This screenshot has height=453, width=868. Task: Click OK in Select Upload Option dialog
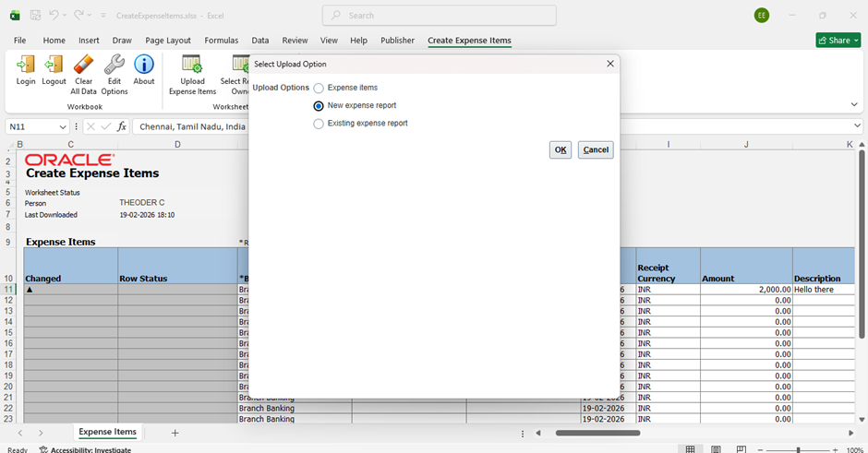561,149
